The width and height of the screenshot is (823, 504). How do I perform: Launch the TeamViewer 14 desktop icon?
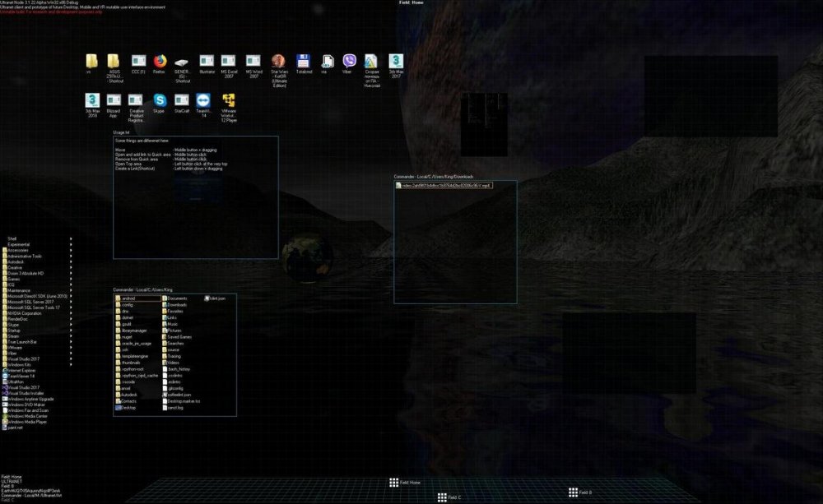click(205, 100)
